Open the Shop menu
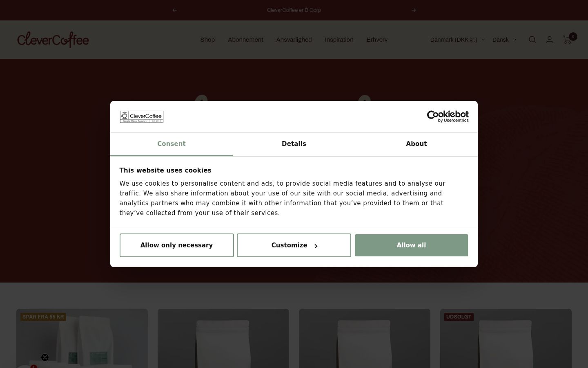This screenshot has width=588, height=368. (207, 40)
